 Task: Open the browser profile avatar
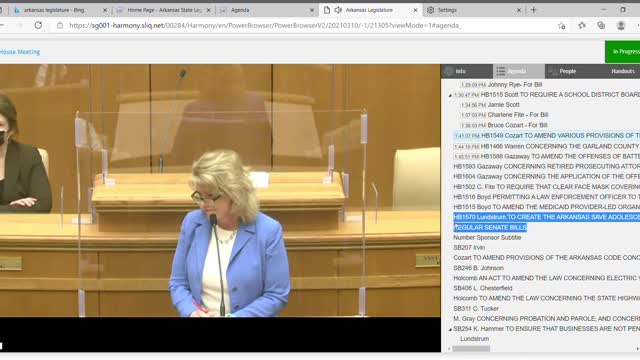click(621, 26)
